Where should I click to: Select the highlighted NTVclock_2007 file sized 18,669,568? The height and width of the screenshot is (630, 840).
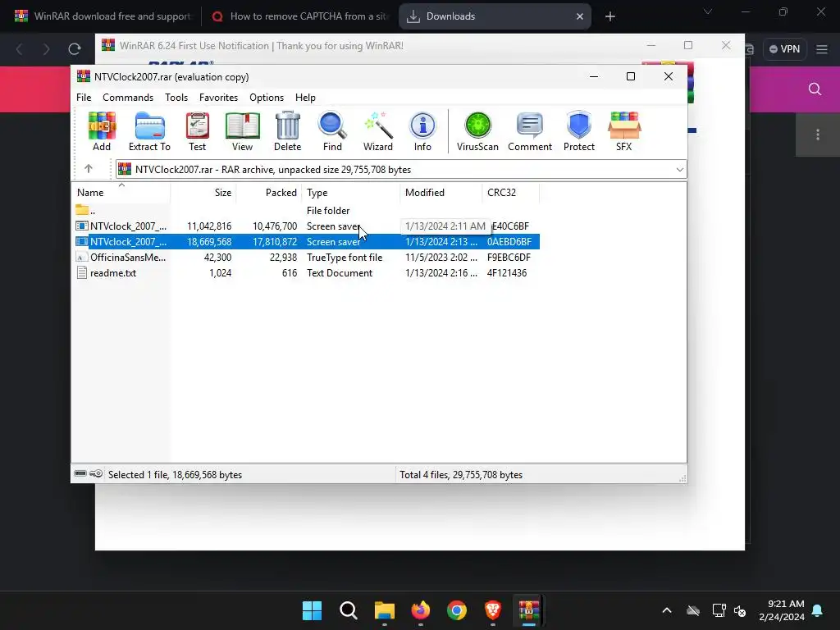305,242
